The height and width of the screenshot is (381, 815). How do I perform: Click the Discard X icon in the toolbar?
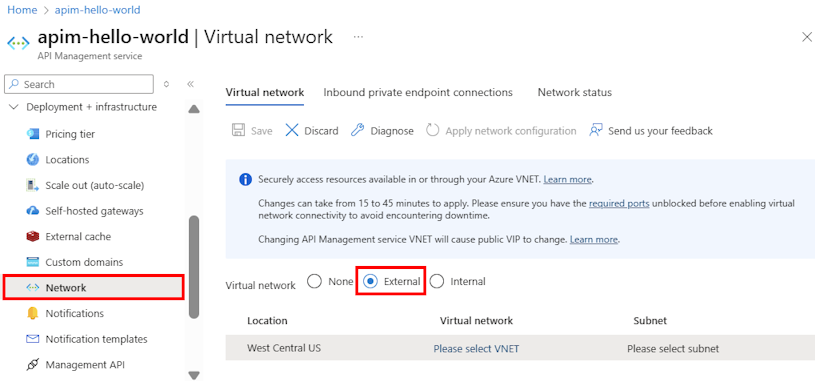[292, 130]
